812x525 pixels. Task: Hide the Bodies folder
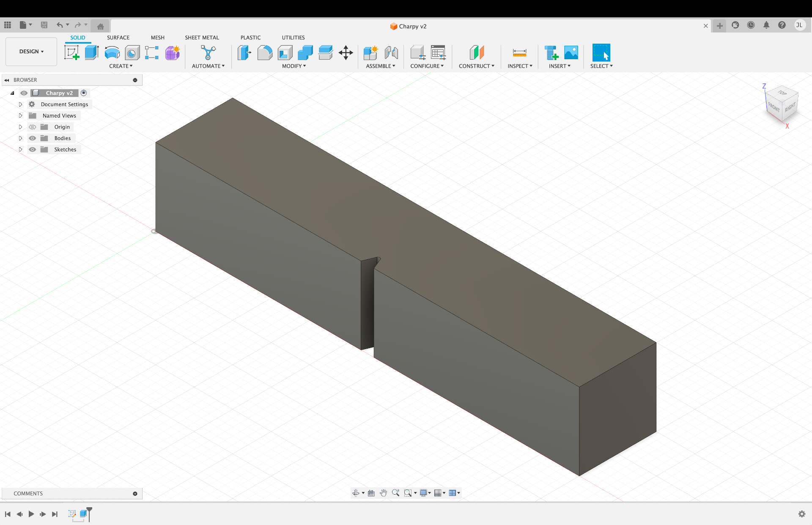tap(32, 138)
